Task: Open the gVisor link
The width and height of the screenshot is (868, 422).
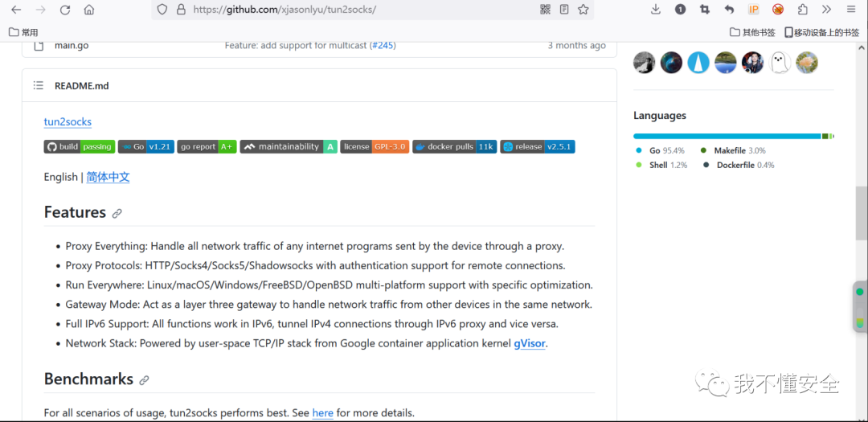Action: click(x=530, y=343)
